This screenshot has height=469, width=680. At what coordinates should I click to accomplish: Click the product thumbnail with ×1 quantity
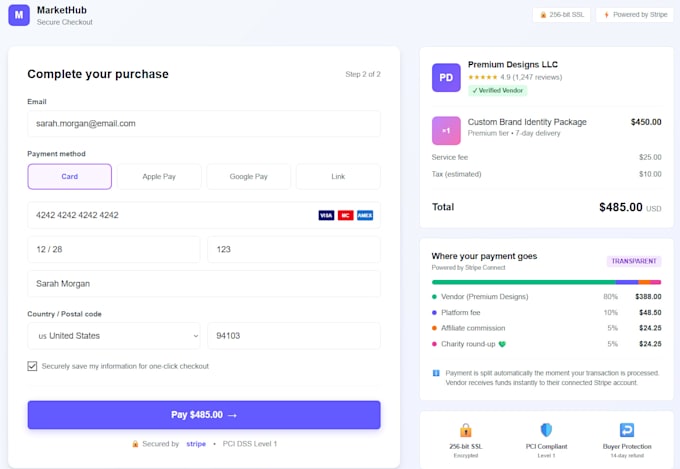pos(446,131)
